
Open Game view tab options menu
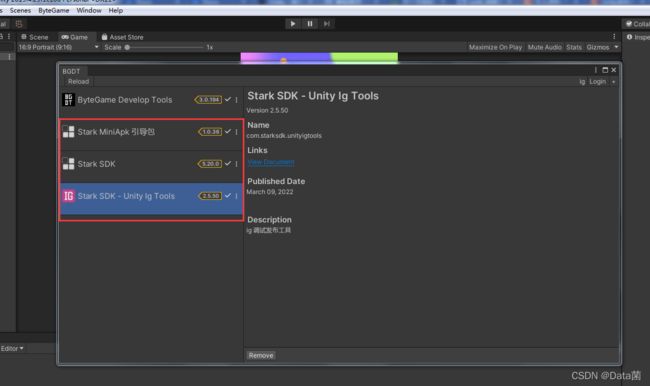click(614, 37)
